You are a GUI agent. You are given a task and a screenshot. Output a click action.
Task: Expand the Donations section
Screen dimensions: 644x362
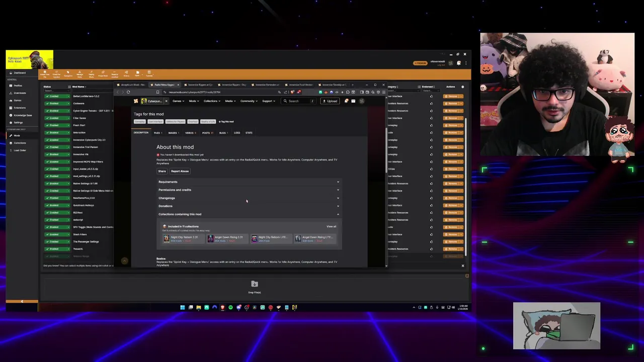[249, 206]
